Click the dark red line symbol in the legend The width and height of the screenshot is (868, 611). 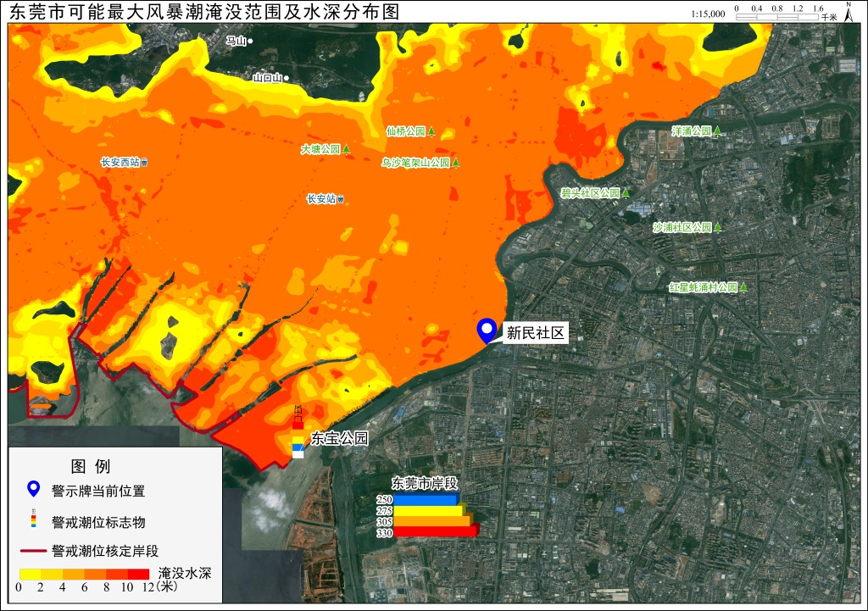[x=33, y=551]
